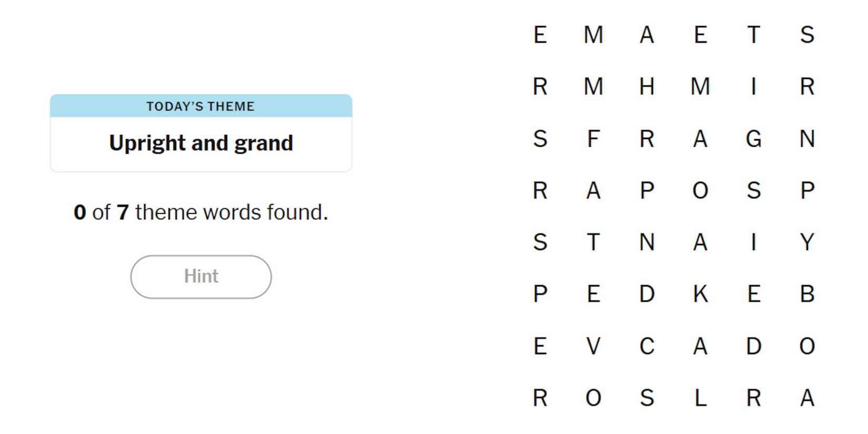Select the letter A in the bottom-right corner
Image resolution: width=868 pixels, height=434 pixels.
(x=807, y=398)
